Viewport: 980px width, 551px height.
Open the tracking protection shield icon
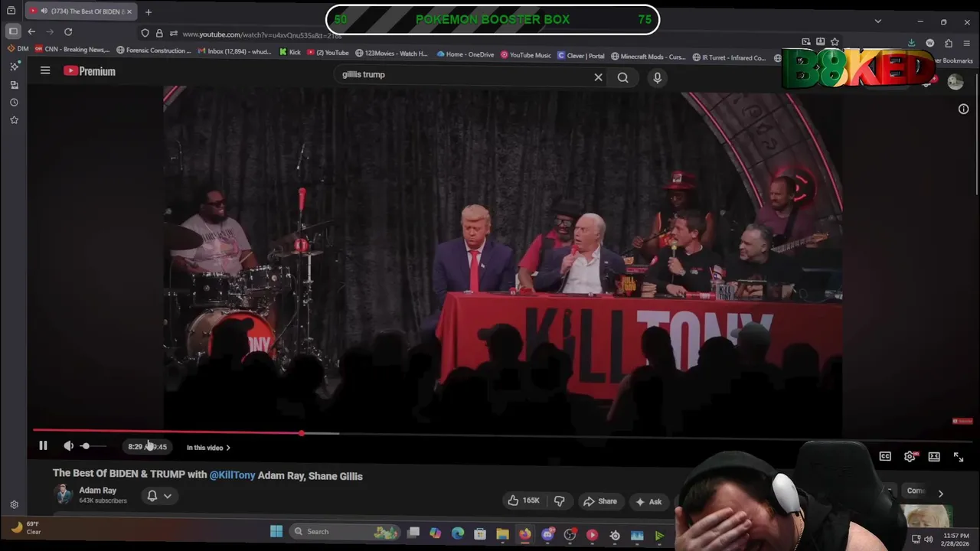point(145,33)
